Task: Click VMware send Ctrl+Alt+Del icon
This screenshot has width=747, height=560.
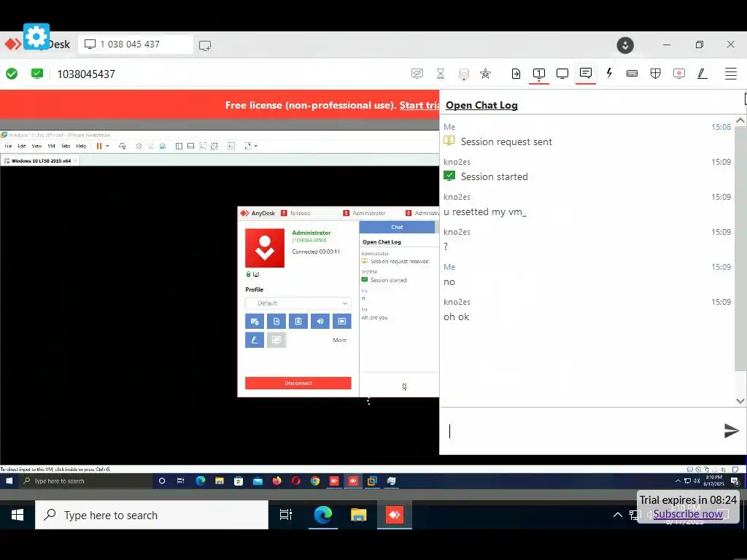Action: point(123,146)
